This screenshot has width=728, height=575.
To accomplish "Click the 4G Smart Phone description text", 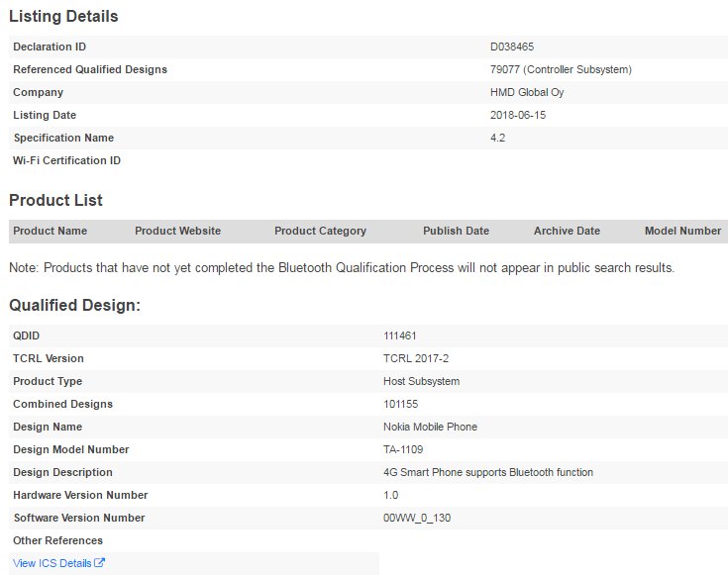I will tap(488, 472).
